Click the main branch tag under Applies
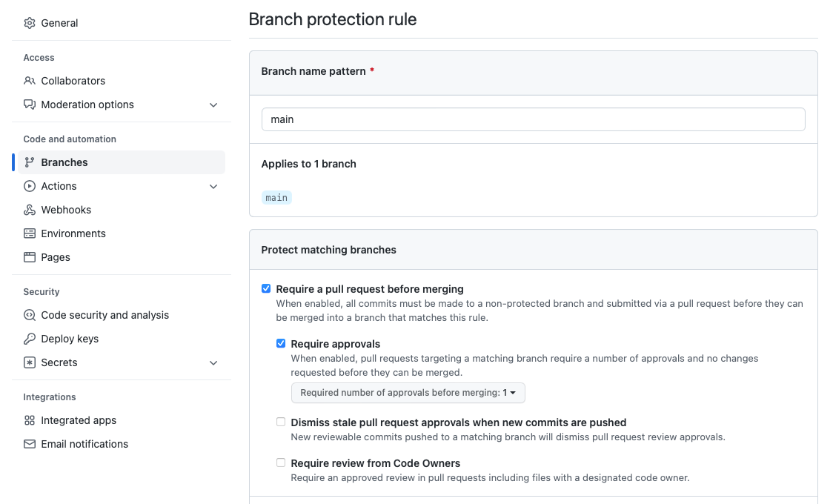 tap(276, 197)
